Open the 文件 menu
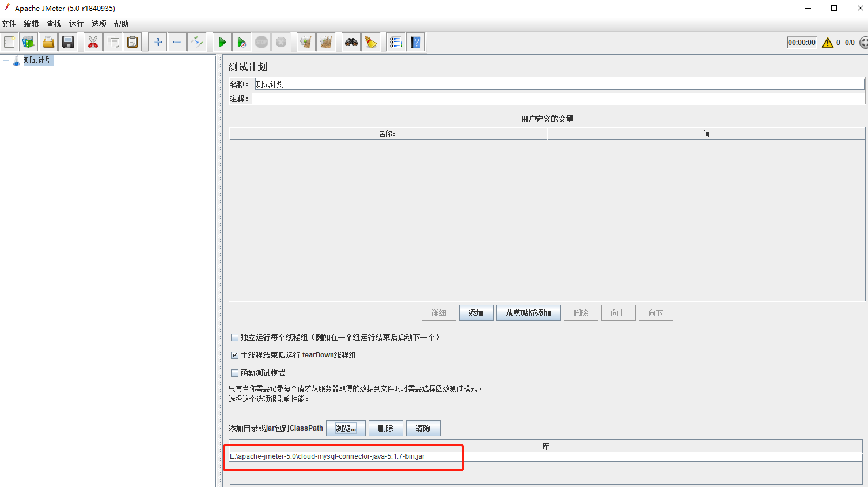Viewport: 868px width, 487px height. coord(9,24)
